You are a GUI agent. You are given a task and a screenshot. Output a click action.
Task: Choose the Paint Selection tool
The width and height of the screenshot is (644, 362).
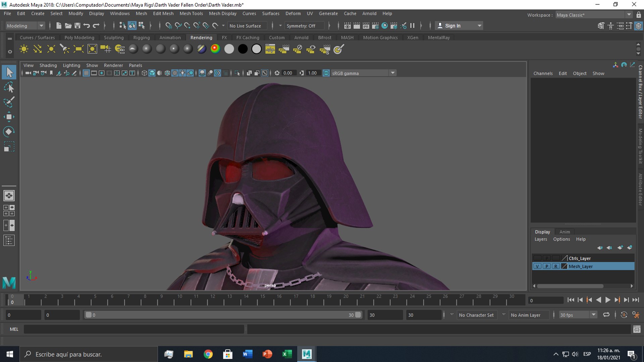click(x=9, y=102)
